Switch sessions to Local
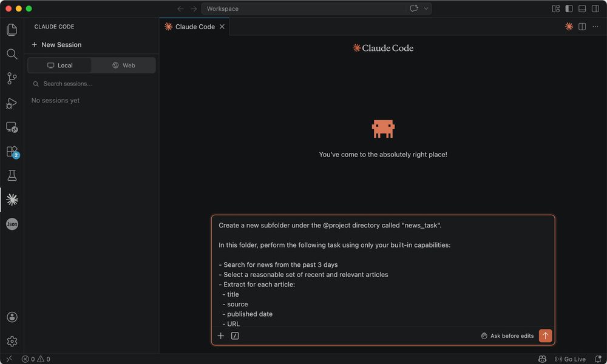 pyautogui.click(x=59, y=66)
